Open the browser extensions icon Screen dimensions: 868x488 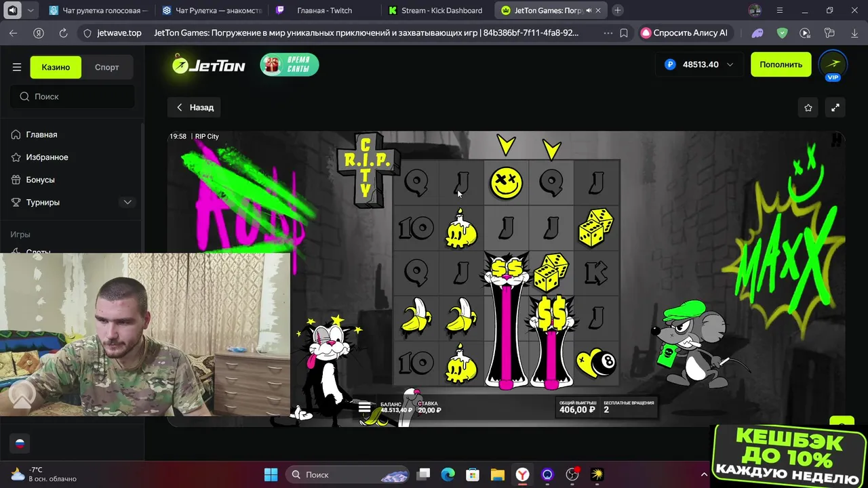829,33
